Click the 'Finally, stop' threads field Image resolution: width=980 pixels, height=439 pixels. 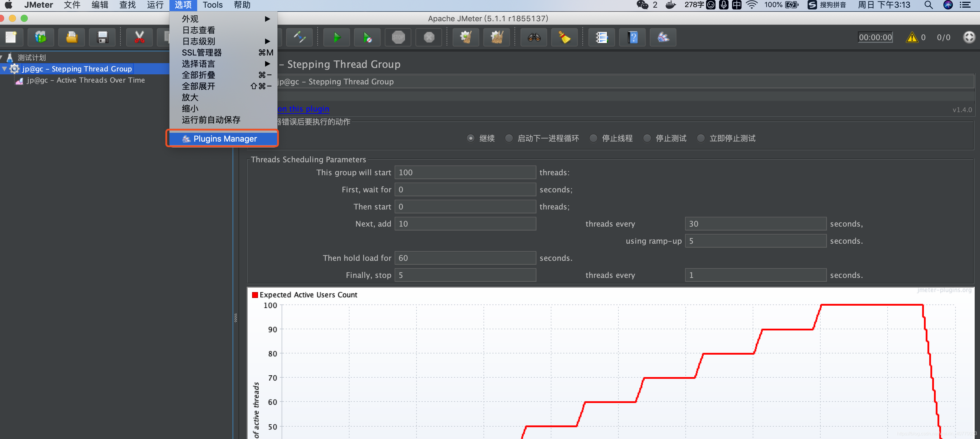click(465, 275)
